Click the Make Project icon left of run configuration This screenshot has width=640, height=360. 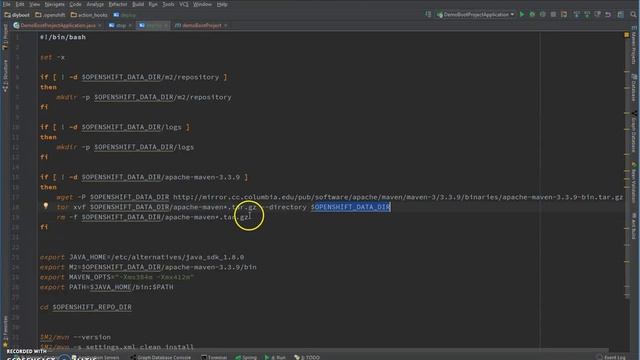[428, 15]
